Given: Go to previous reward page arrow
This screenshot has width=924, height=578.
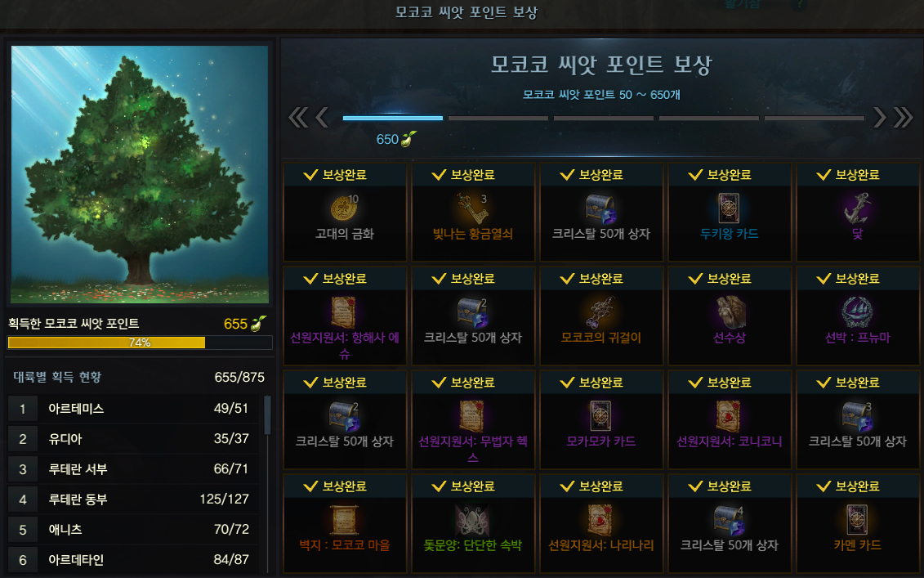Looking at the screenshot, I should click(x=322, y=118).
